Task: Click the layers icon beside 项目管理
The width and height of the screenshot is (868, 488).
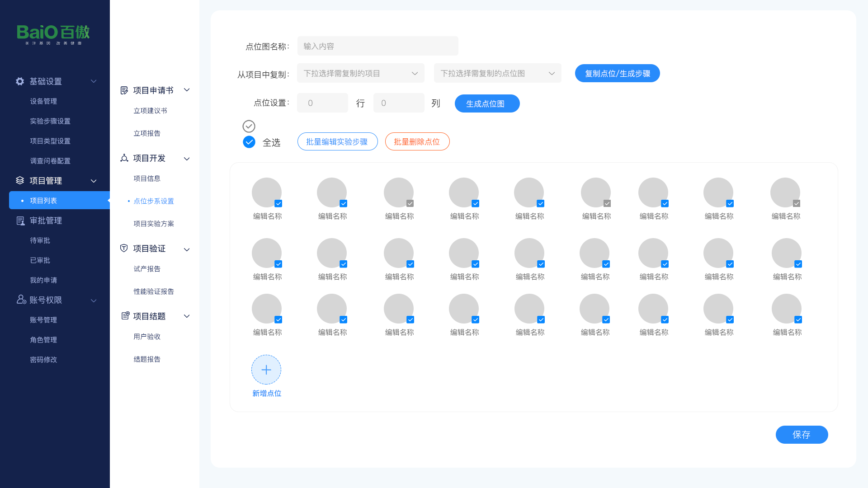Action: click(20, 181)
